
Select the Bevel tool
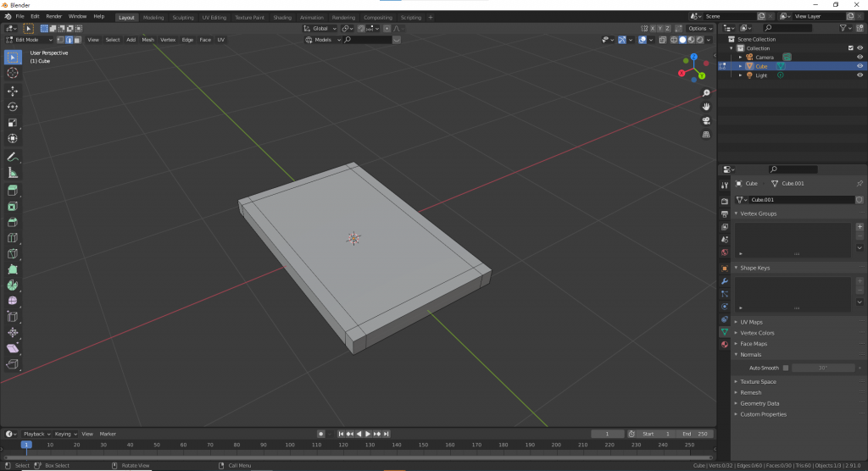[13, 223]
